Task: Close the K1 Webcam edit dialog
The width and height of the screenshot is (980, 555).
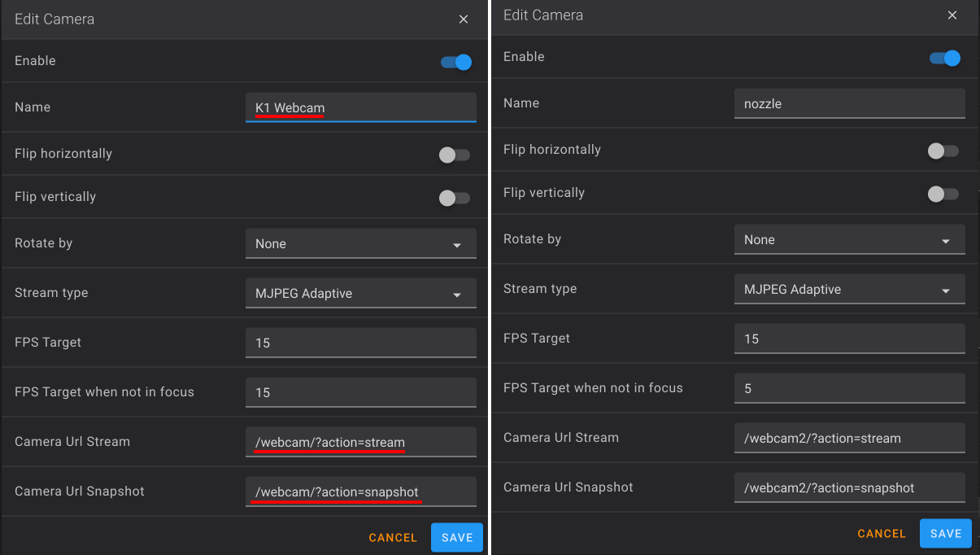Action: point(464,19)
